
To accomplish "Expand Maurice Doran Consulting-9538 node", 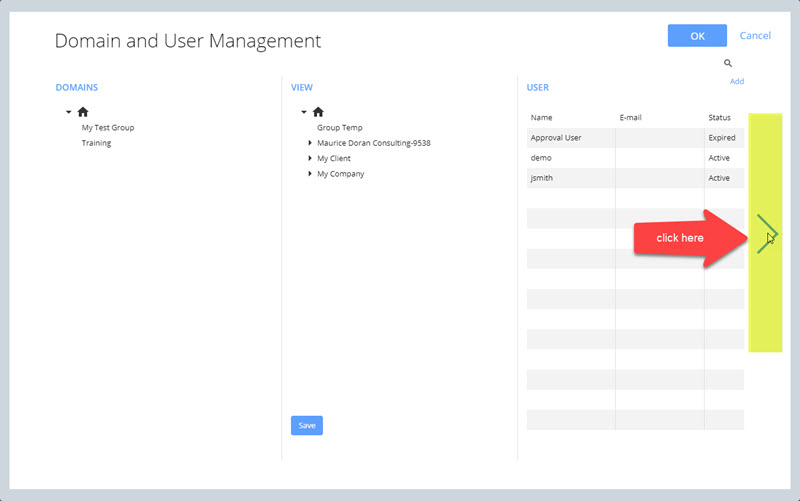I will tap(310, 143).
